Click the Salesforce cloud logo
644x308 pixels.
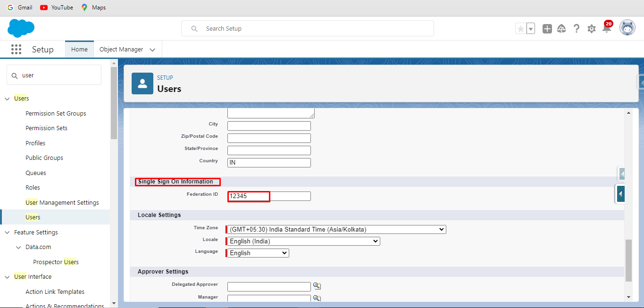click(x=21, y=28)
